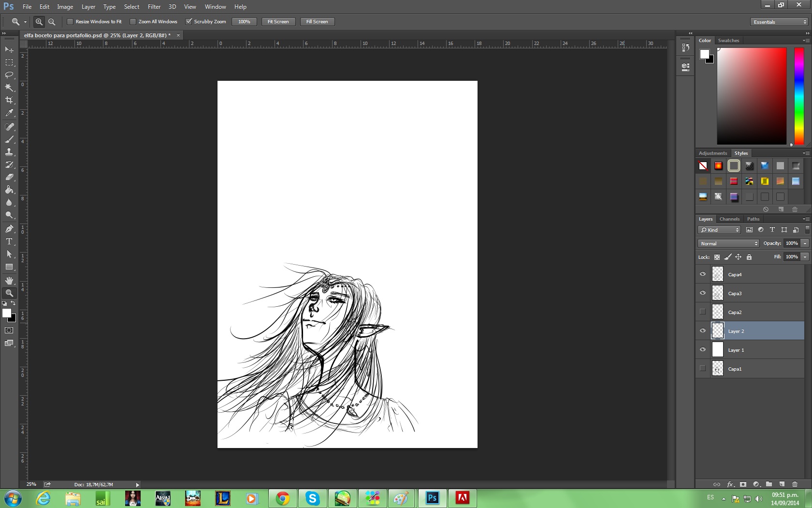The width and height of the screenshot is (812, 508).
Task: Open the Normal blend mode dropdown
Action: click(x=728, y=243)
